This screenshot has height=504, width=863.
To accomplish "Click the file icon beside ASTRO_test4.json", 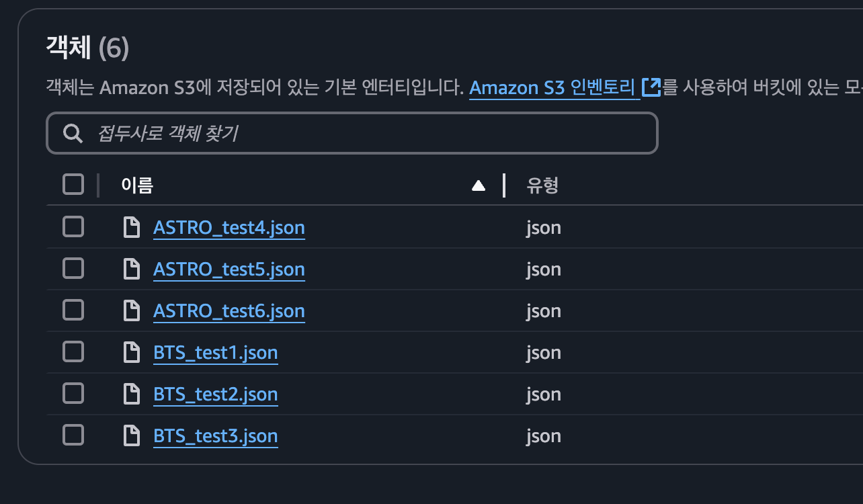I will tap(132, 228).
